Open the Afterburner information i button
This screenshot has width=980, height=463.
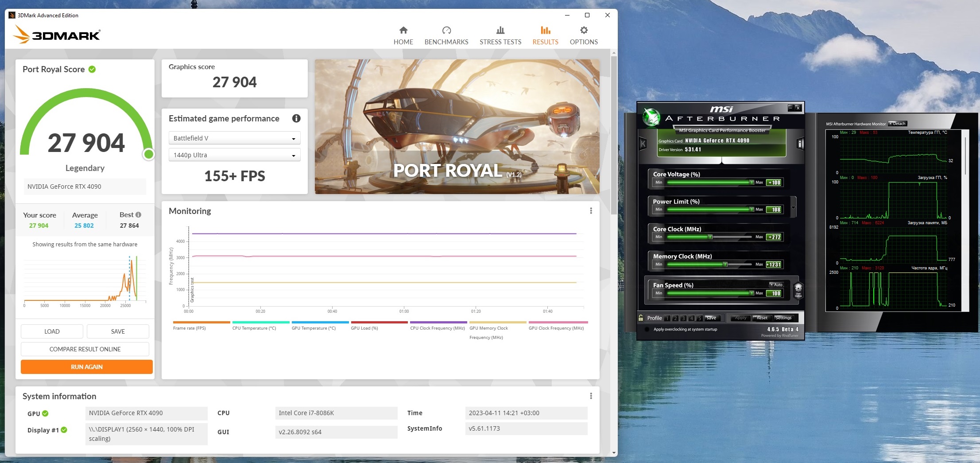point(800,144)
